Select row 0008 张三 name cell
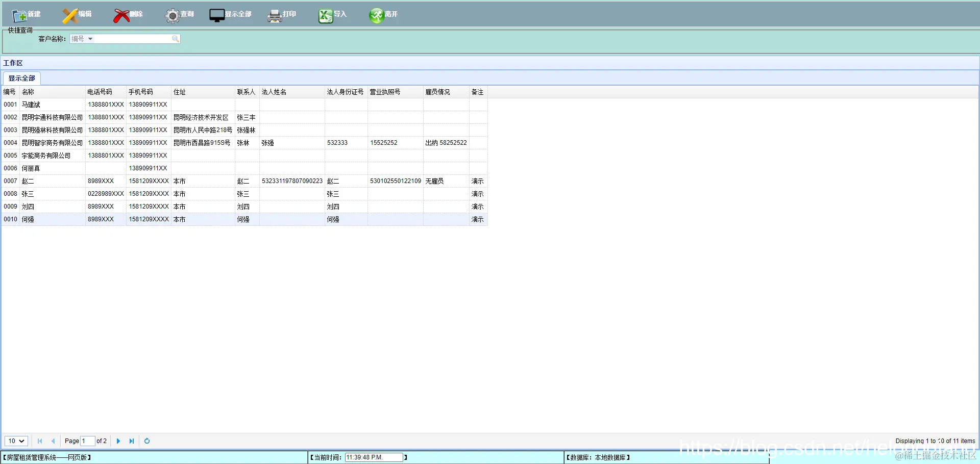The width and height of the screenshot is (980, 464). (x=53, y=194)
